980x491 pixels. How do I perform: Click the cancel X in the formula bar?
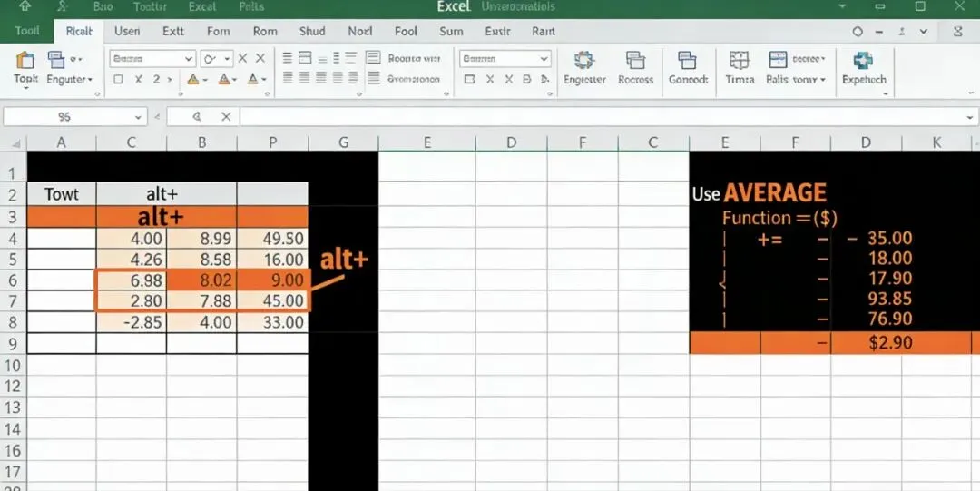pos(226,116)
